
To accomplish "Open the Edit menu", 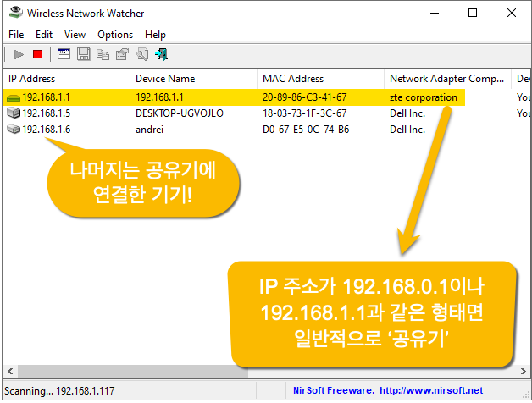I will pos(44,35).
